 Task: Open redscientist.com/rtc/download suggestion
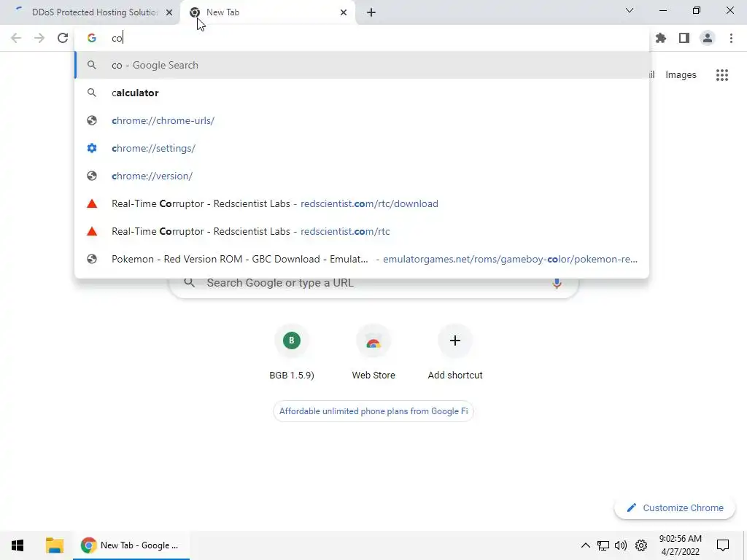[x=362, y=203]
